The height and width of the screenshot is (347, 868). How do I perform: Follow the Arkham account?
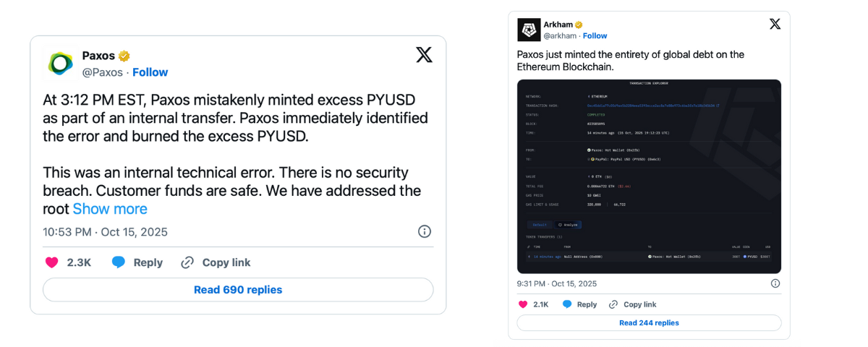point(595,35)
